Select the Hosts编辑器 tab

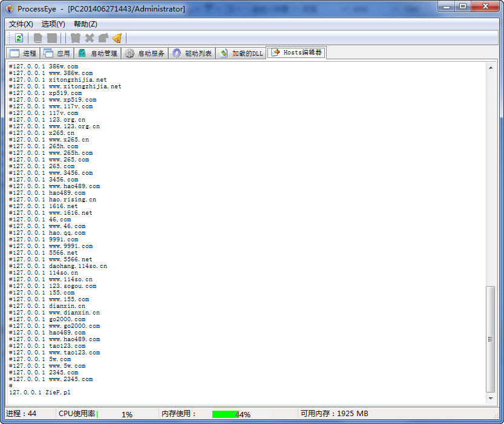tap(296, 53)
